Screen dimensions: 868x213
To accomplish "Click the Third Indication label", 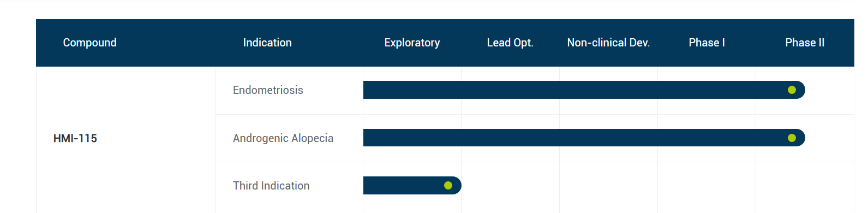I will tap(271, 186).
